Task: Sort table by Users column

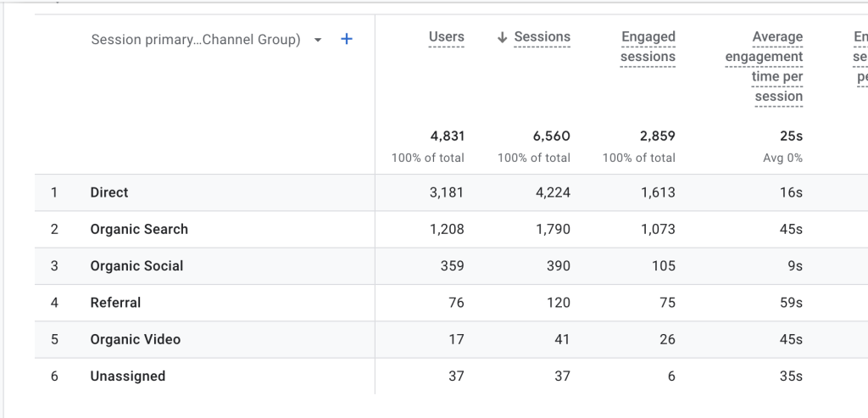Action: click(447, 37)
